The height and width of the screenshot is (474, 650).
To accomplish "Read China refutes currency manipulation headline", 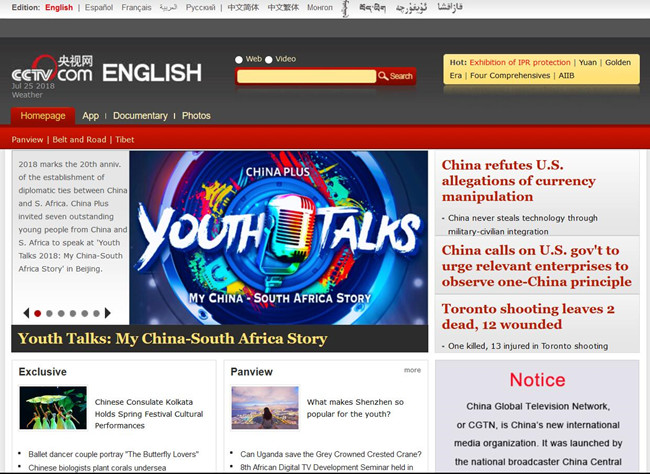I will tap(520, 181).
